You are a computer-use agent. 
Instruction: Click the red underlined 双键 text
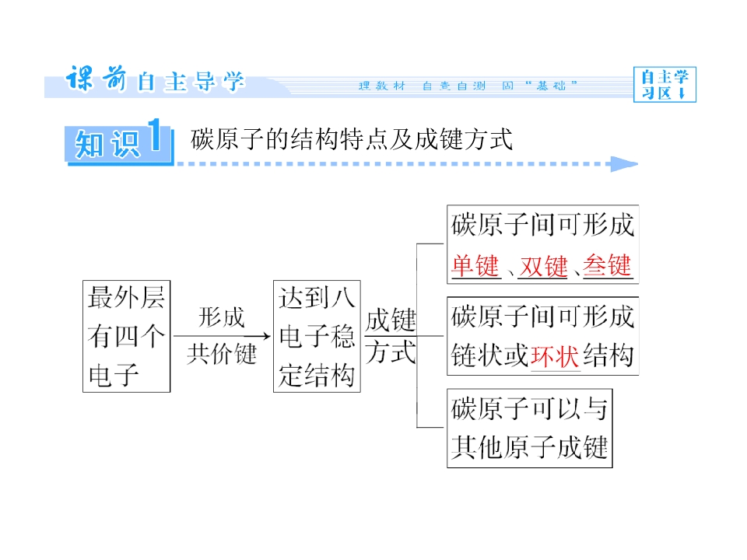click(x=544, y=266)
